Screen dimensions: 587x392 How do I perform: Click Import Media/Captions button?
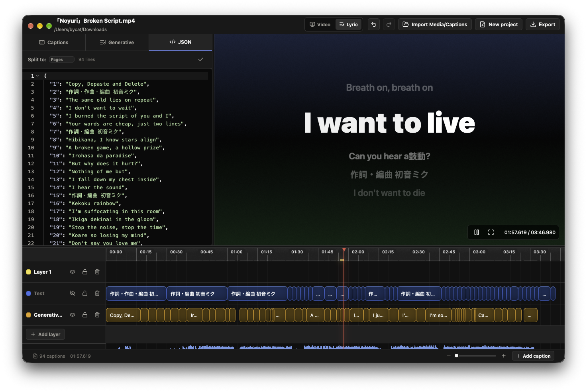[x=435, y=24]
